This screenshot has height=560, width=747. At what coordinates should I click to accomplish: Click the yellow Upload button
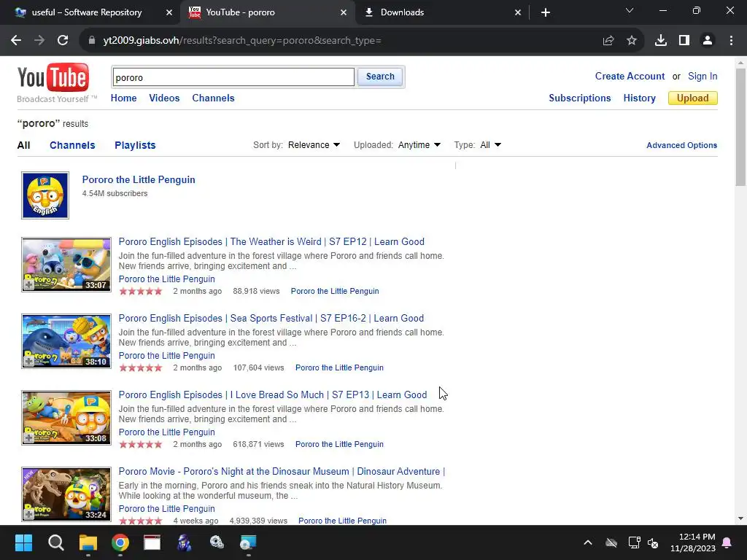click(693, 98)
